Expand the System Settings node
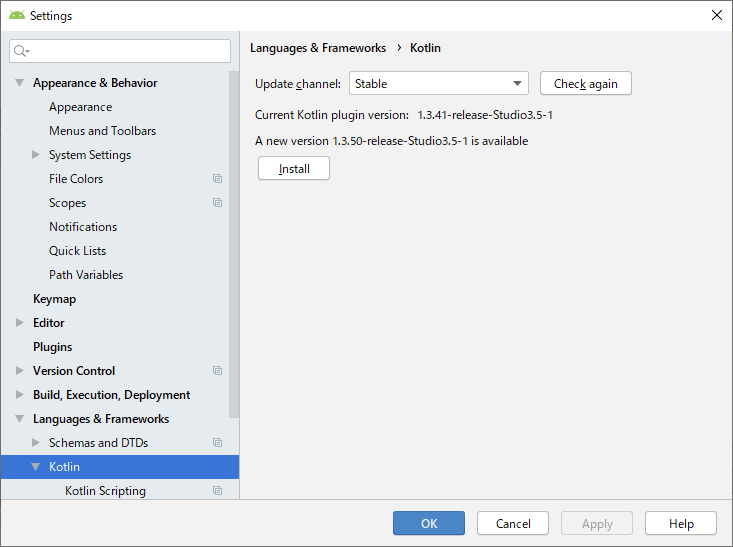 (x=36, y=155)
